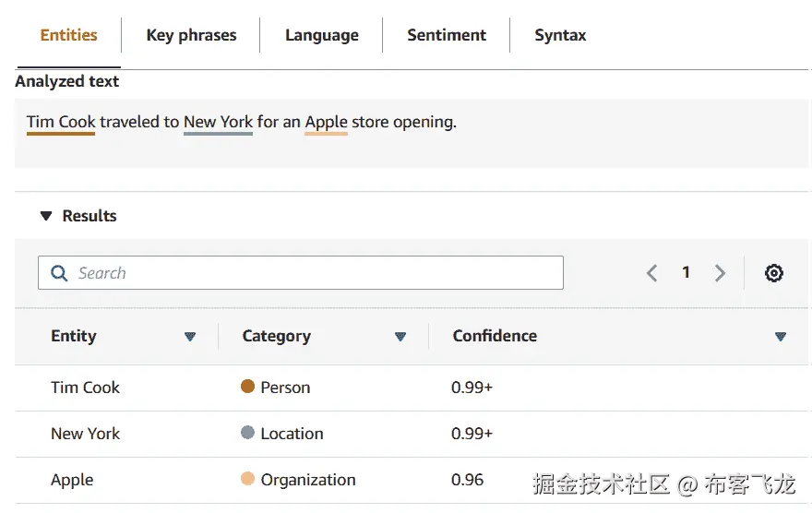Click page number 1 in pagination
Viewport: 812px width, 513px height.
(x=686, y=273)
